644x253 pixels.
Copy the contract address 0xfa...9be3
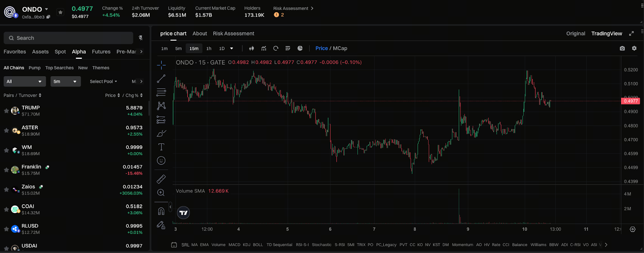click(x=48, y=17)
